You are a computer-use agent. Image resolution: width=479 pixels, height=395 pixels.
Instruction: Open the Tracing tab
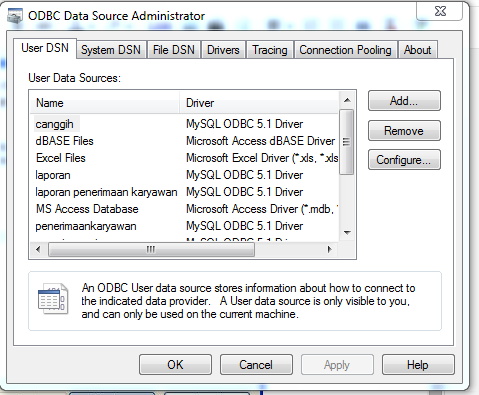point(270,50)
